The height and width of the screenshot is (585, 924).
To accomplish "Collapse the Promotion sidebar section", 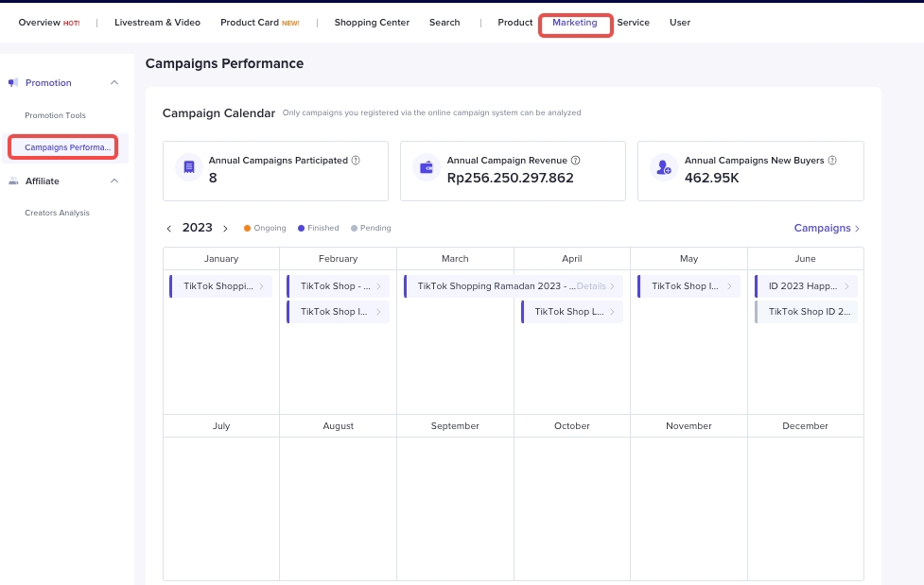I will point(114,83).
